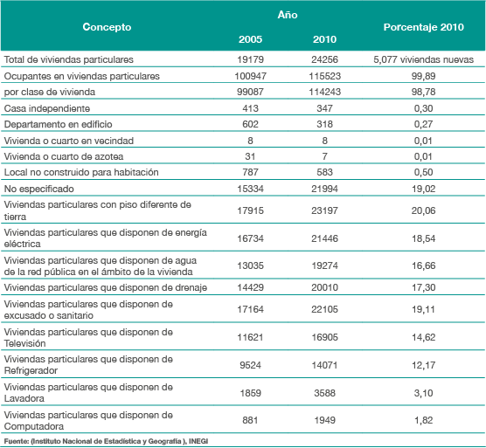The height and width of the screenshot is (448, 486).
Task: Click value 115523 for Ocupantes in 2010
Action: [324, 76]
